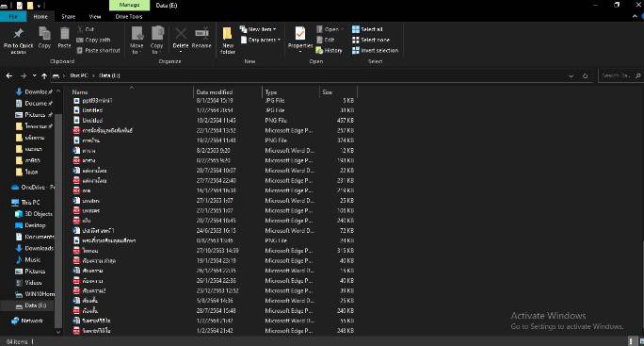
Task: Open the File tab
Action: pyautogui.click(x=13, y=16)
